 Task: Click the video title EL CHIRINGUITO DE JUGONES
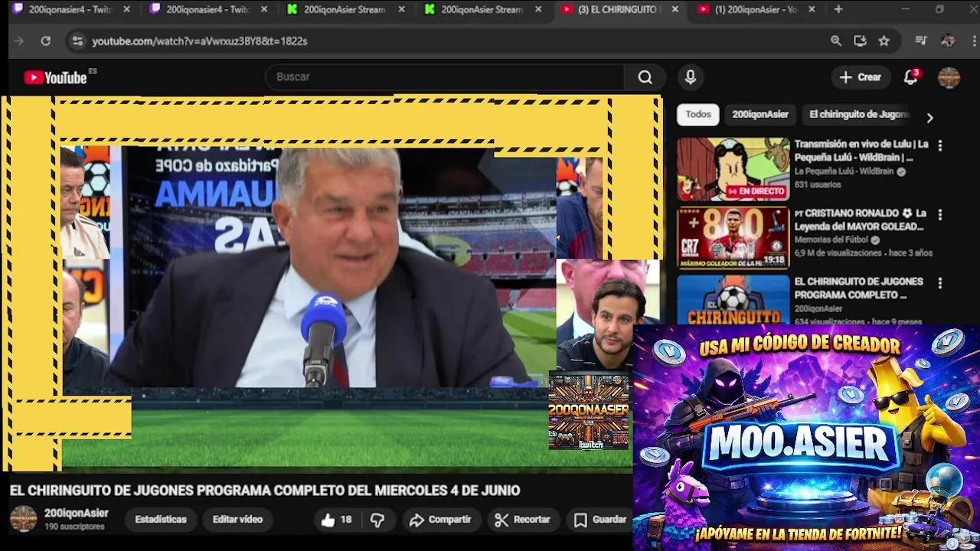(265, 491)
